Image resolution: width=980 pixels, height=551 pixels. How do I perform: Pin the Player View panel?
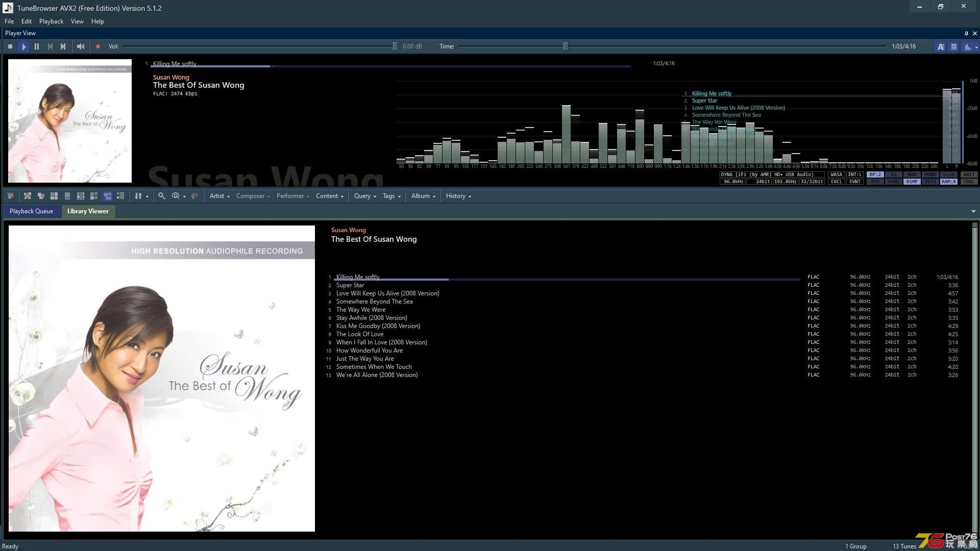[x=966, y=33]
